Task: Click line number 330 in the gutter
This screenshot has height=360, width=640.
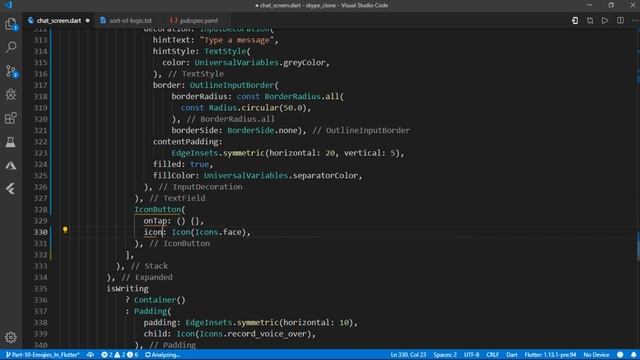Action: coord(40,232)
